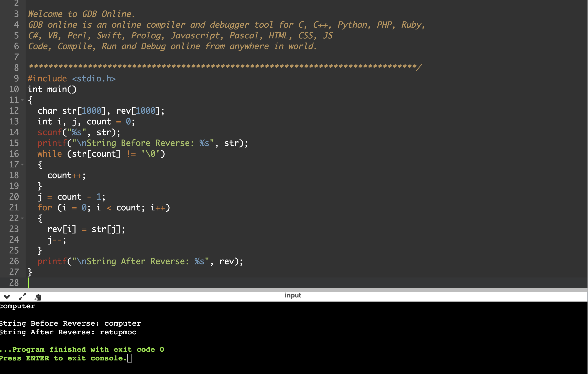
Task: Select the input tab label
Action: (x=293, y=295)
